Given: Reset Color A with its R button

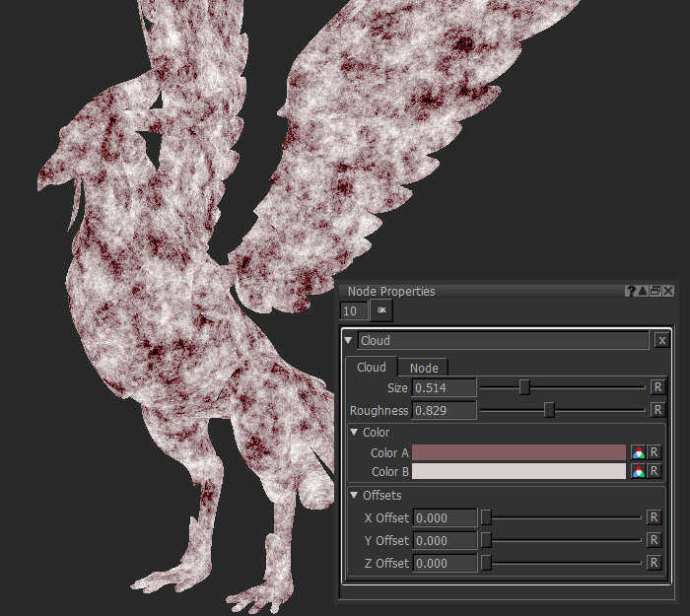Looking at the screenshot, I should pyautogui.click(x=654, y=452).
